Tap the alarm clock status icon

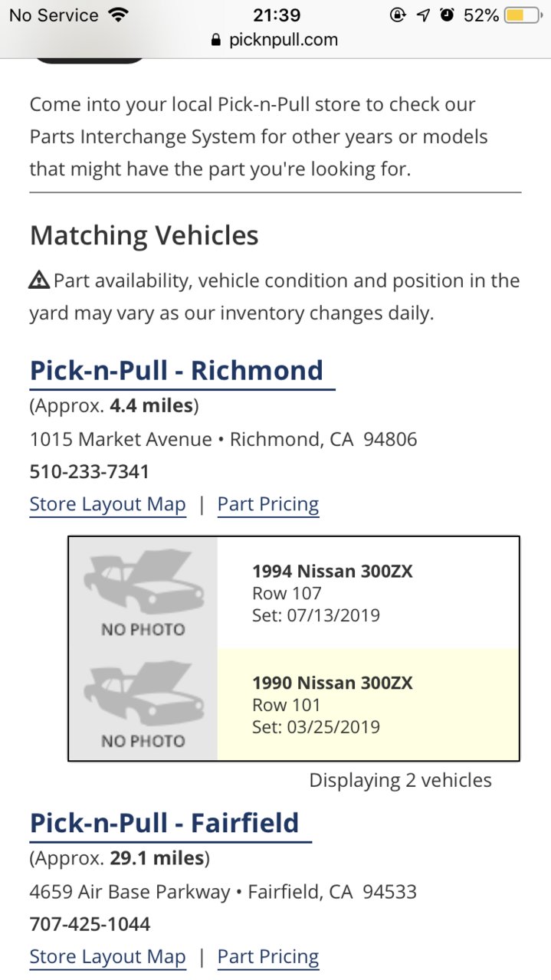click(x=448, y=15)
